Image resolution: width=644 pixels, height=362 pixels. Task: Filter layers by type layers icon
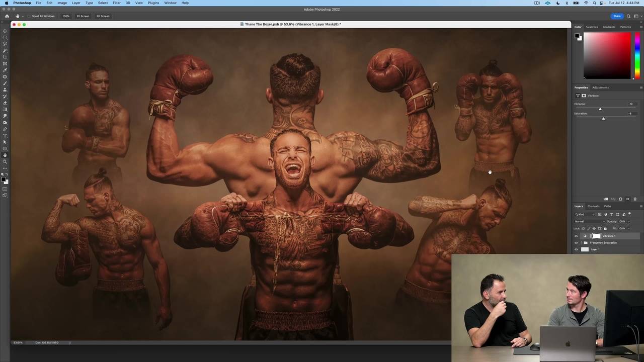pos(612,215)
